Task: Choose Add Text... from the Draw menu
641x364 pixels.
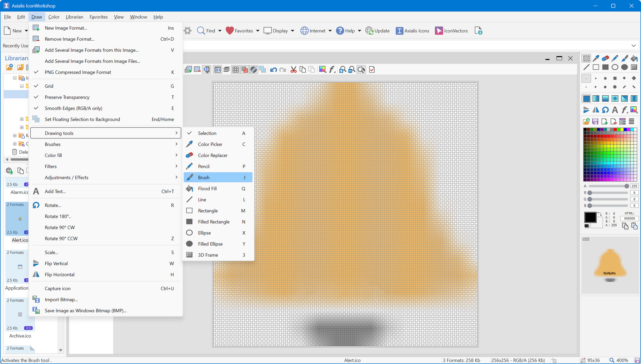Action: point(106,191)
